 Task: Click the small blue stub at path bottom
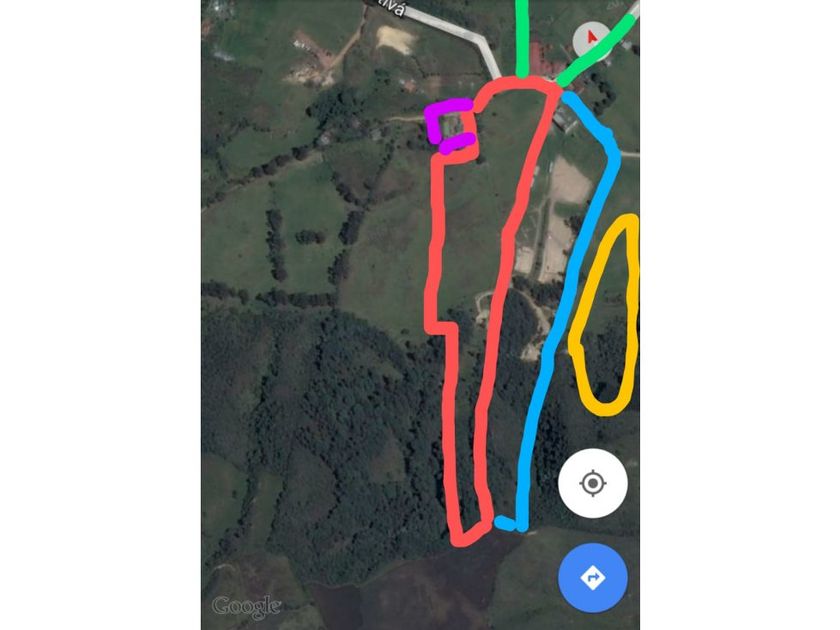504,523
